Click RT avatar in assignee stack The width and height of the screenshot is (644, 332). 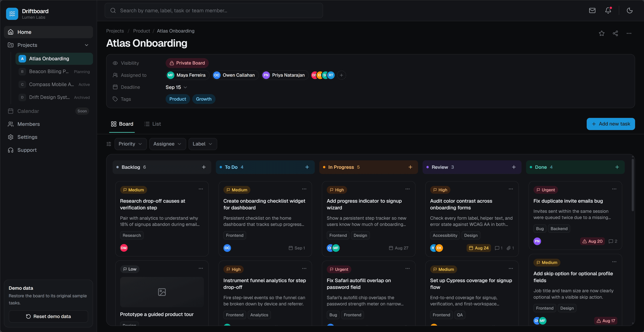tap(331, 75)
